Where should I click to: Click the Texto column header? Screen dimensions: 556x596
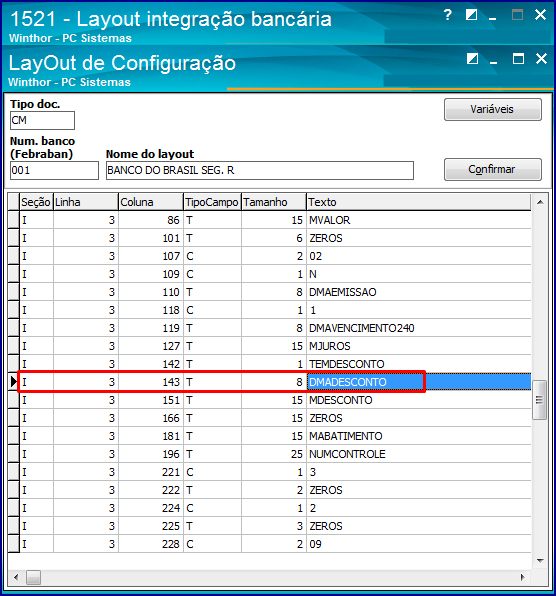coord(418,202)
